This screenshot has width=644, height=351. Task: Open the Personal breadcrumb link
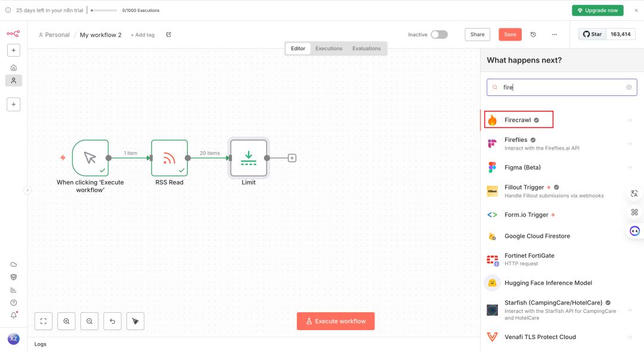coord(54,35)
